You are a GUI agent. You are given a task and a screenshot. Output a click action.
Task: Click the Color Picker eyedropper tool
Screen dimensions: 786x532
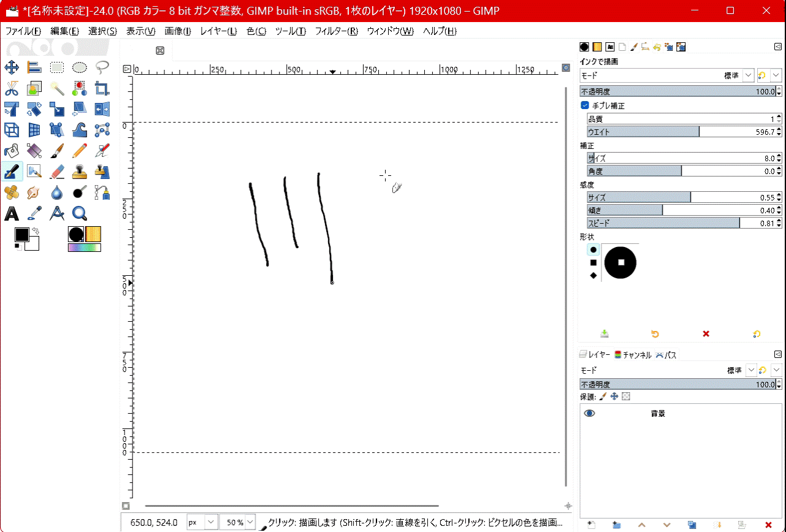pos(34,213)
